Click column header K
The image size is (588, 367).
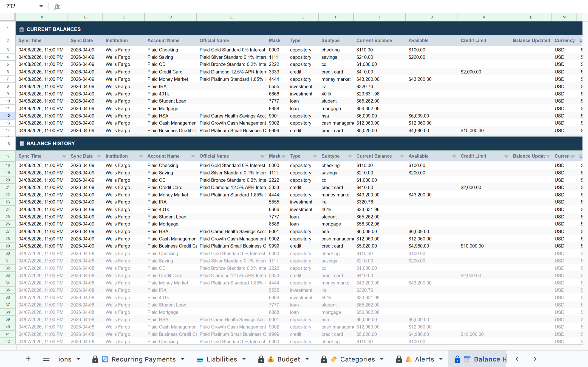pos(484,17)
